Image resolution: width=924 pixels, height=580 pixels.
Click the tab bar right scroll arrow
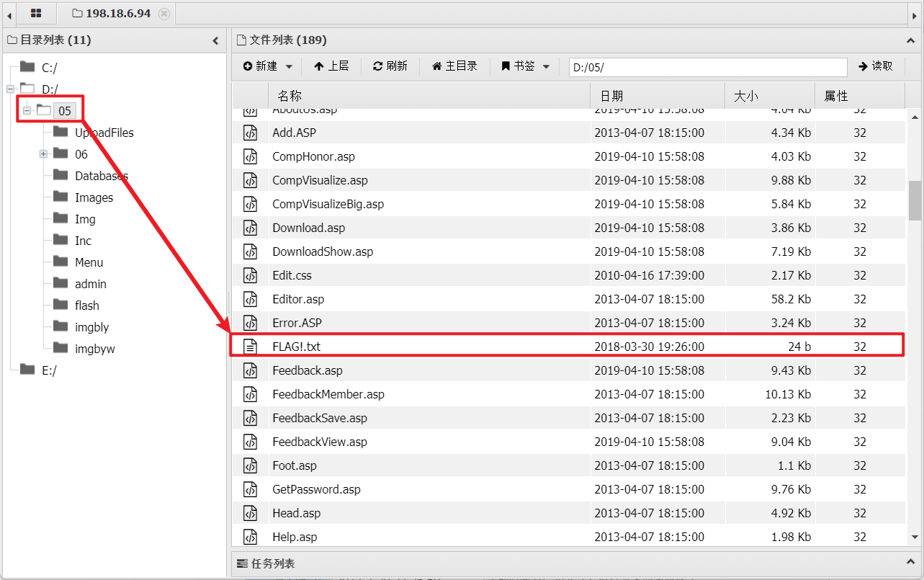[x=913, y=14]
